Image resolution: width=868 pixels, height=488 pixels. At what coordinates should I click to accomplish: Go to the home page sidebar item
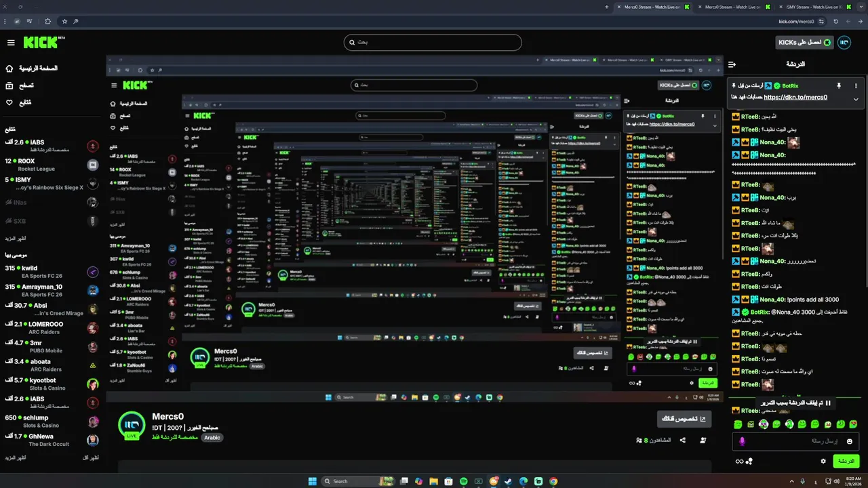pos(31,68)
